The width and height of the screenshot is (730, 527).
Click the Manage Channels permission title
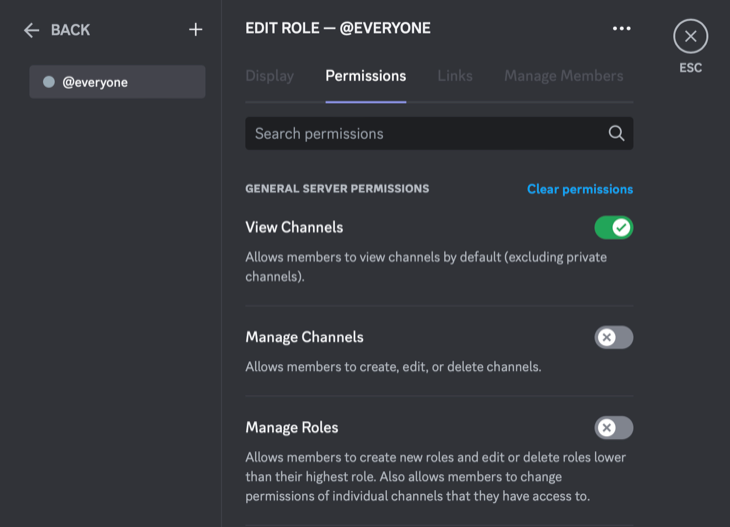(304, 337)
